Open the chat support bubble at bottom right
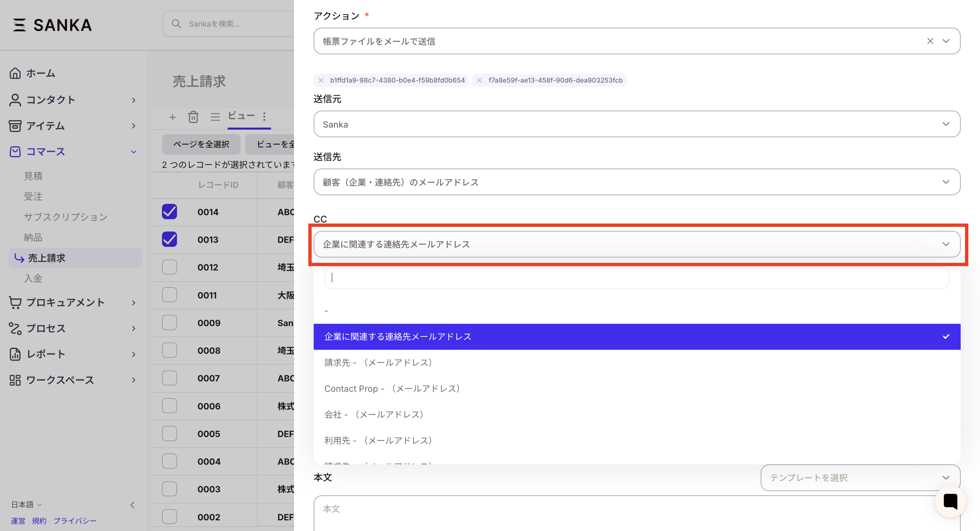The height and width of the screenshot is (531, 980). pos(950,501)
